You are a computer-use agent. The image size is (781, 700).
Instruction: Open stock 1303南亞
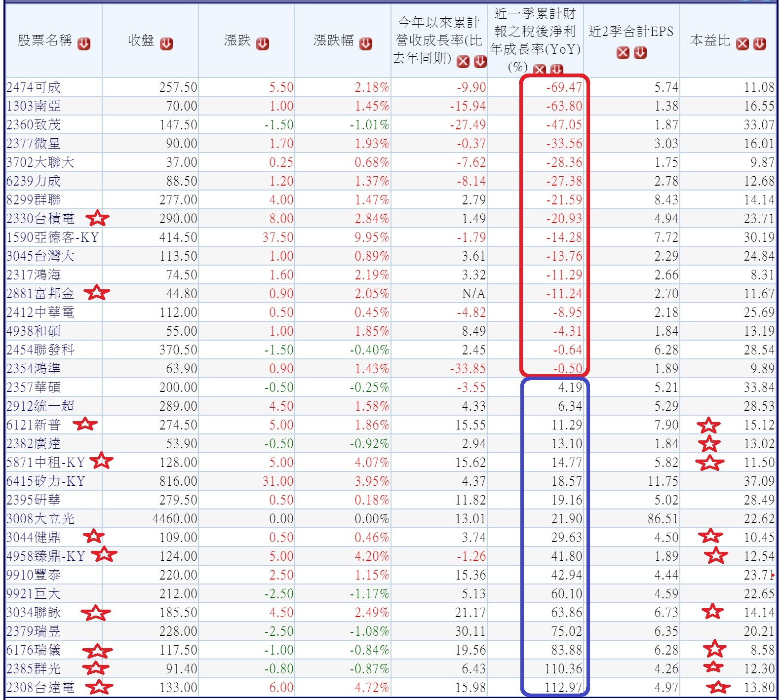(34, 106)
